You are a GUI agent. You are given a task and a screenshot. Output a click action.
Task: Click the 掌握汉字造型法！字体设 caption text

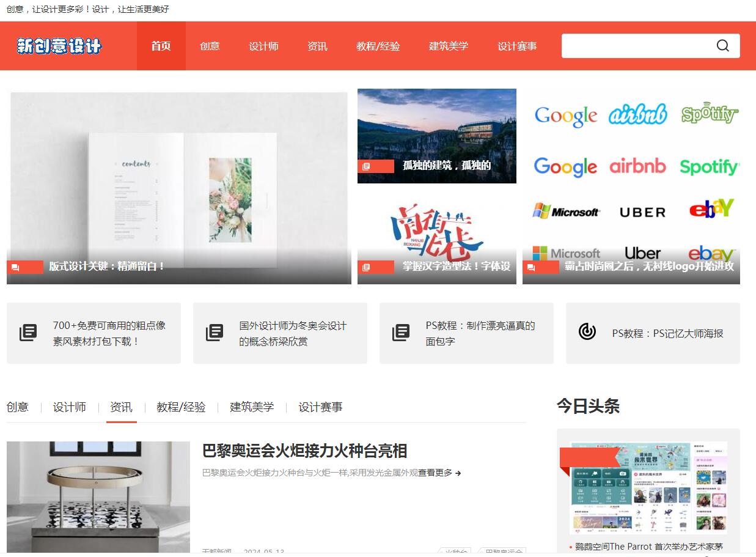point(457,267)
